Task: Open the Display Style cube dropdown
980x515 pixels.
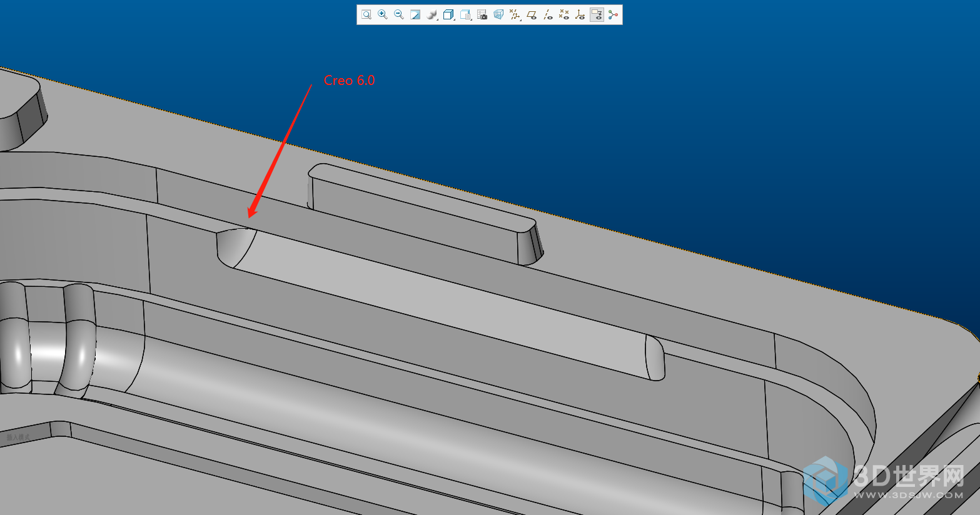Action: point(448,14)
